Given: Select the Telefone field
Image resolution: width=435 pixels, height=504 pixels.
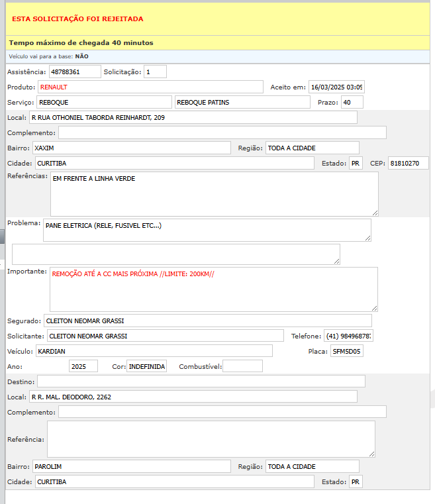Looking at the screenshot, I should click(x=348, y=336).
